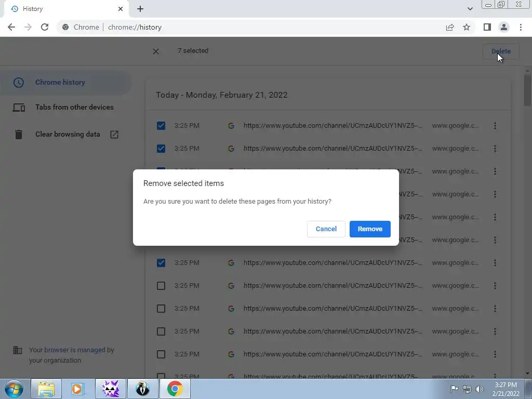Click the external-link icon beside Clear browsing data
The height and width of the screenshot is (399, 532).
(x=114, y=135)
